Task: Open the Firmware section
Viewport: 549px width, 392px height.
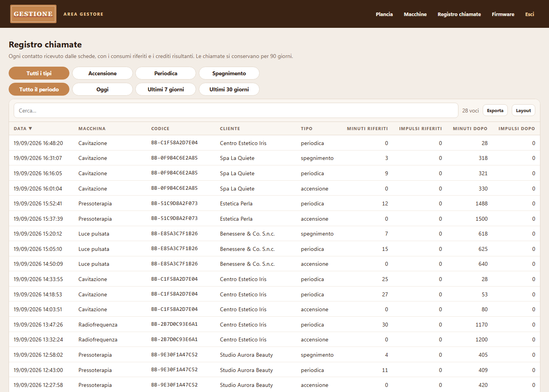Action: coord(503,14)
